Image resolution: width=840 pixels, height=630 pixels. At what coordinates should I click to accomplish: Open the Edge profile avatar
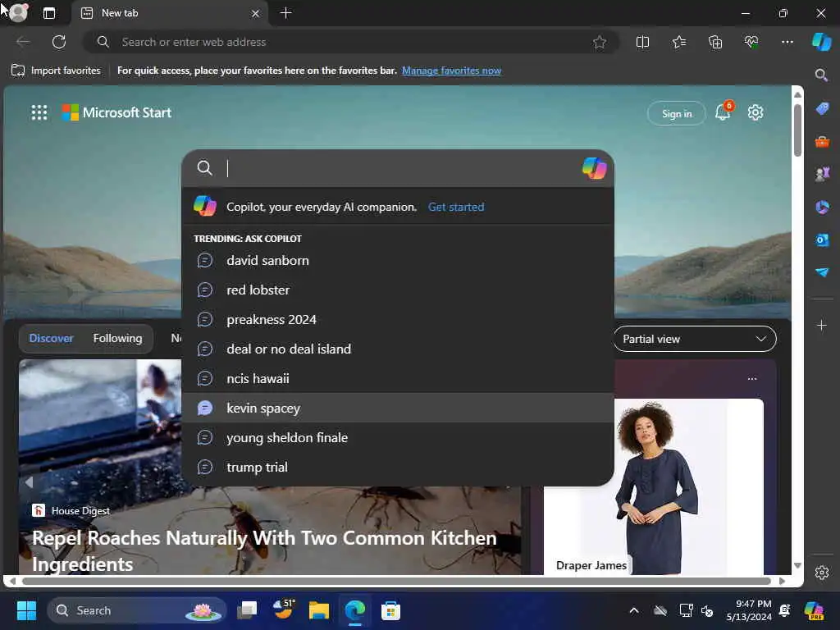click(18, 12)
